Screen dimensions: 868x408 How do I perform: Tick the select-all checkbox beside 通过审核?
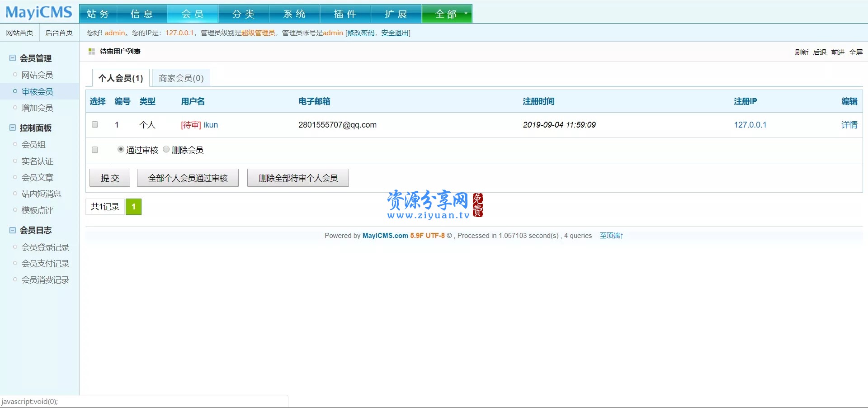pyautogui.click(x=95, y=150)
